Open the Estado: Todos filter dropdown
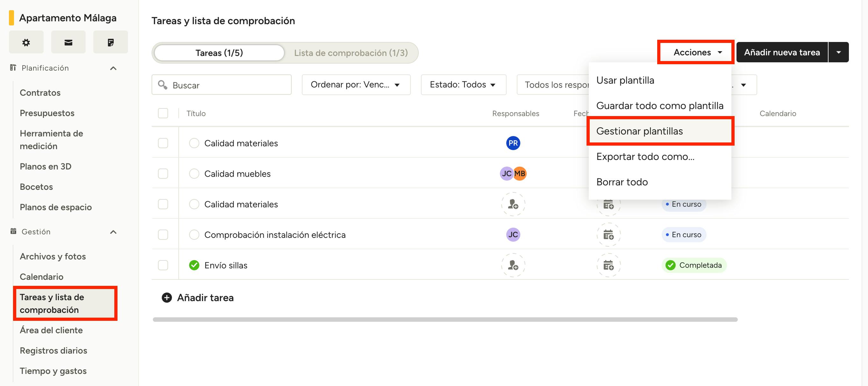The width and height of the screenshot is (868, 386). pos(463,85)
